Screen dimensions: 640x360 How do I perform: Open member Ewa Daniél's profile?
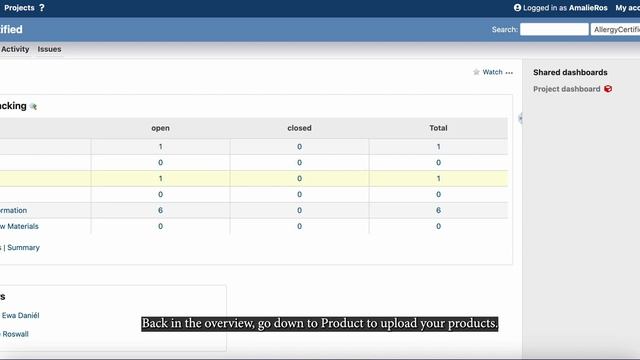click(x=20, y=315)
